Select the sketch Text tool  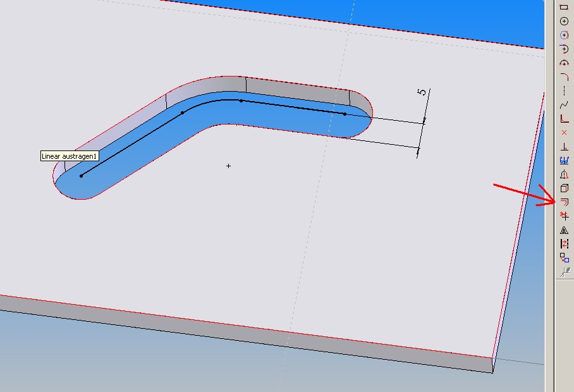[x=565, y=230]
